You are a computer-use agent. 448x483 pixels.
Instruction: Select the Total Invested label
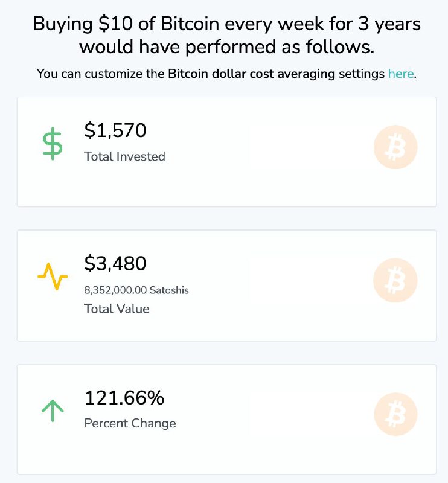pos(125,156)
